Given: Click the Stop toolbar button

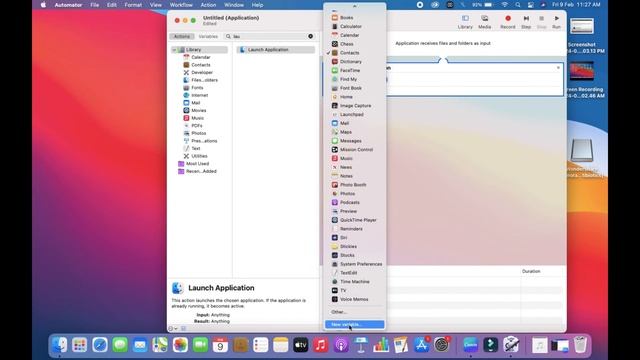Looking at the screenshot, I should [x=541, y=22].
